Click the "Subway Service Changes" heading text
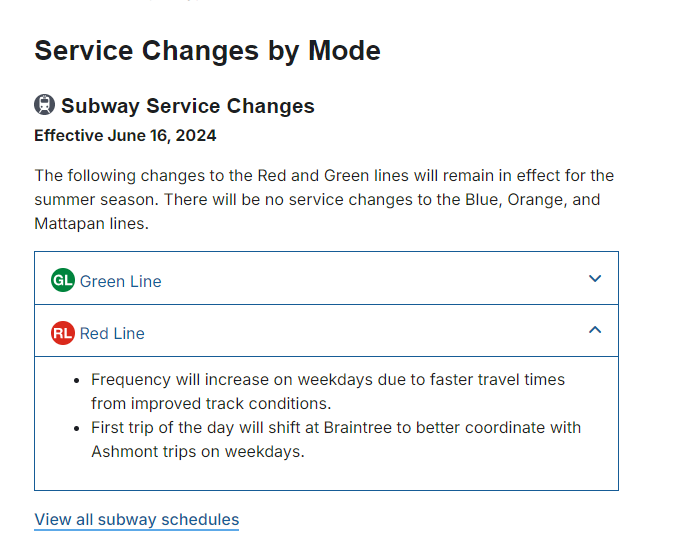The image size is (678, 539). pos(188,106)
